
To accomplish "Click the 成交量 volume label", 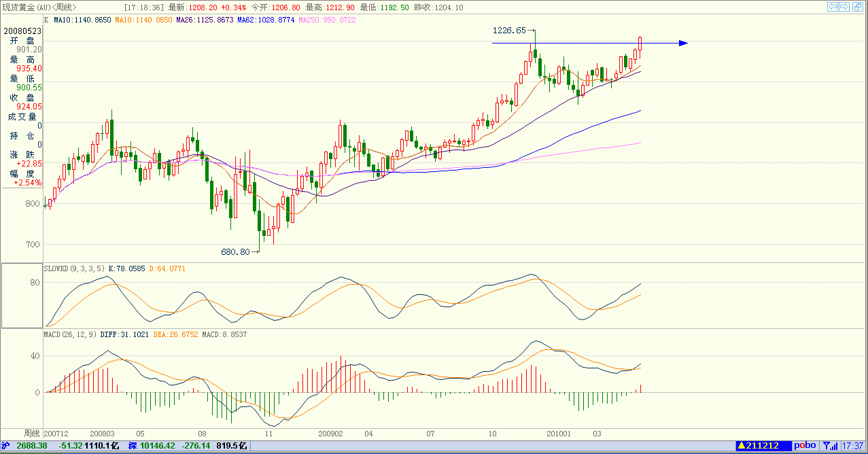I will (x=22, y=117).
